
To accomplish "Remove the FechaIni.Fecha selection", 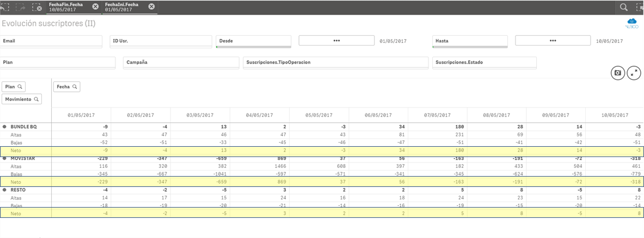I will pos(151,7).
